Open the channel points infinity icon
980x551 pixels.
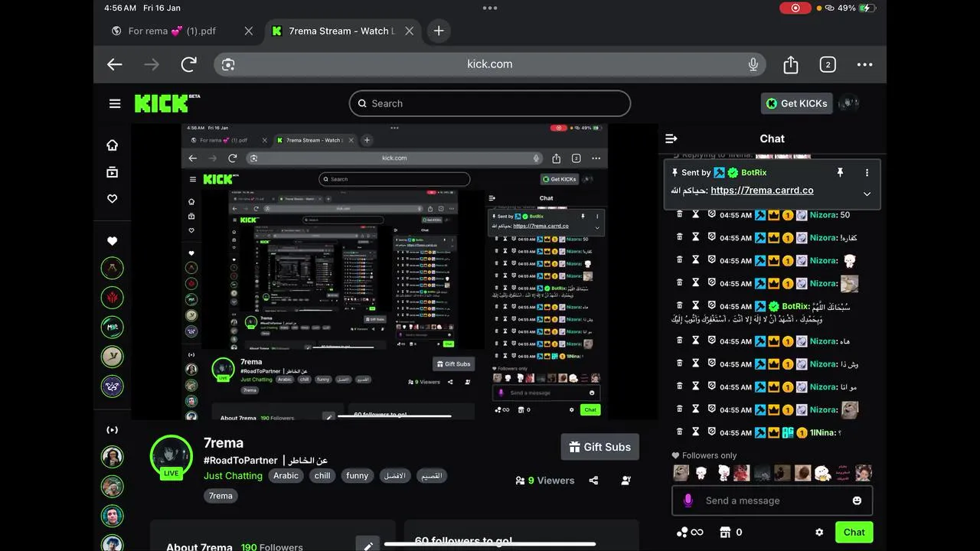pyautogui.click(x=689, y=532)
